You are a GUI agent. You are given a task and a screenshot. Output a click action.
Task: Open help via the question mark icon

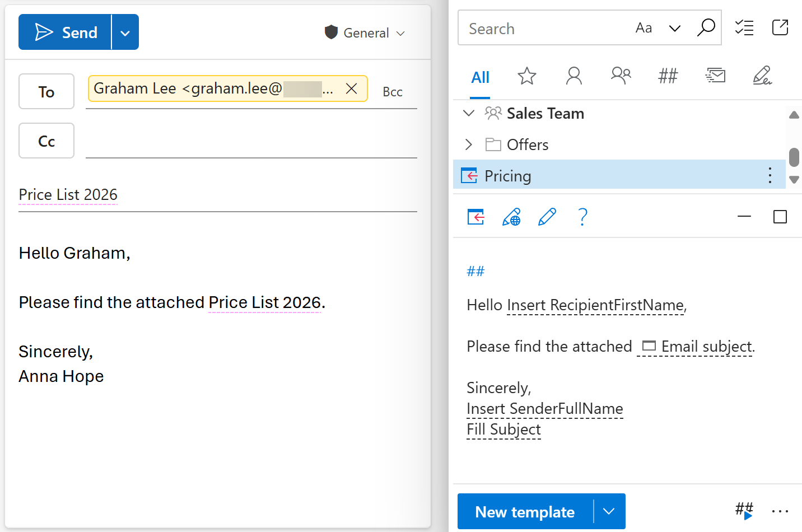(582, 217)
